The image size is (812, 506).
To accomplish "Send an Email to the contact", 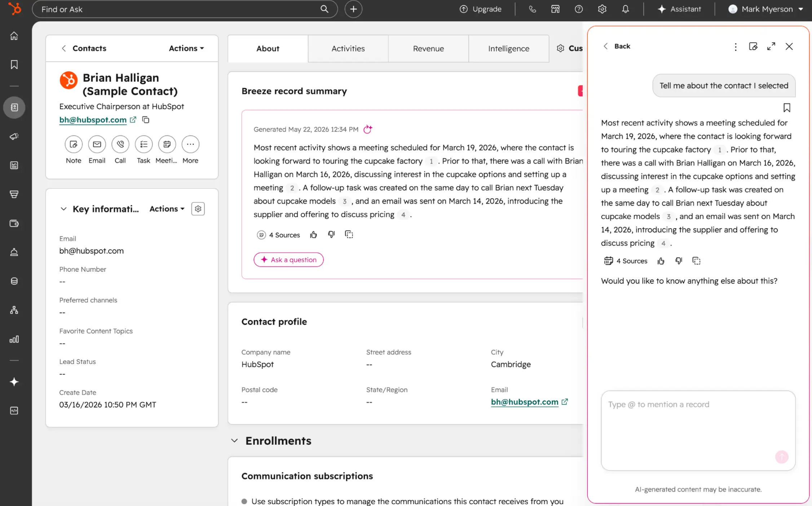I will (97, 144).
